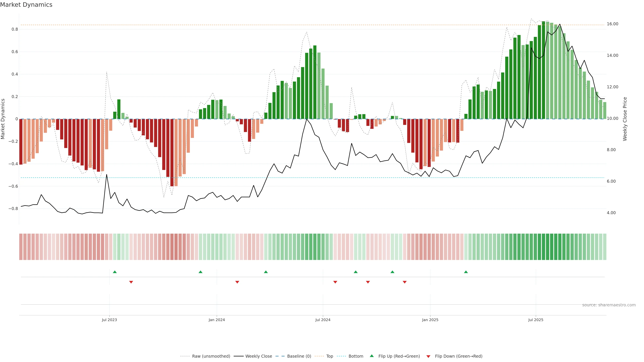Click the last red flip-down triangle before Jan 2025
644x362 pixels.
(405, 282)
